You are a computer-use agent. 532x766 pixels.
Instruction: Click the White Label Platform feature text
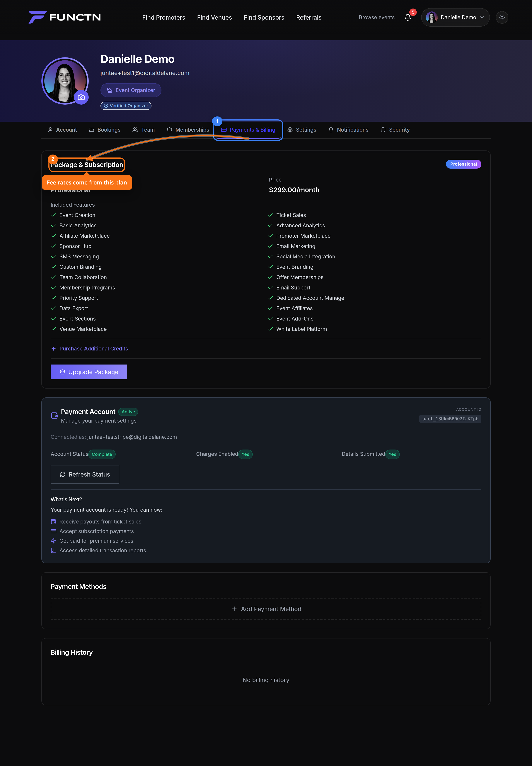point(301,329)
